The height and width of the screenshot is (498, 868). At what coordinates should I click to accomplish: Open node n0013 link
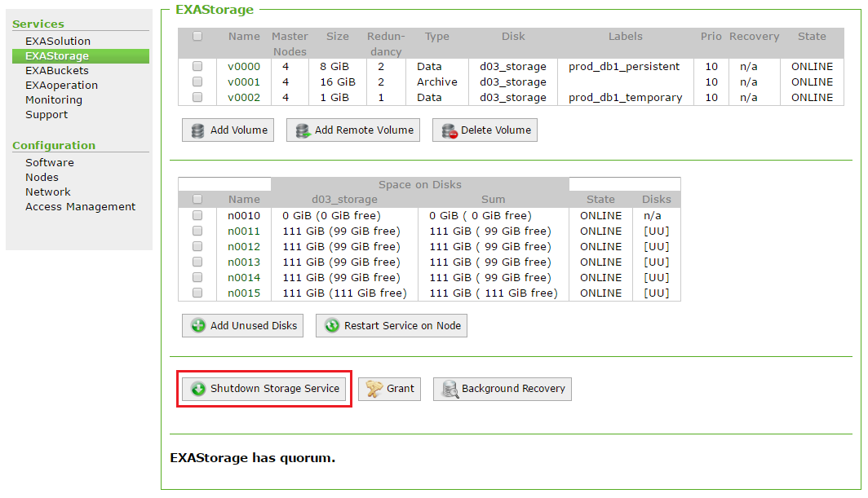click(244, 262)
